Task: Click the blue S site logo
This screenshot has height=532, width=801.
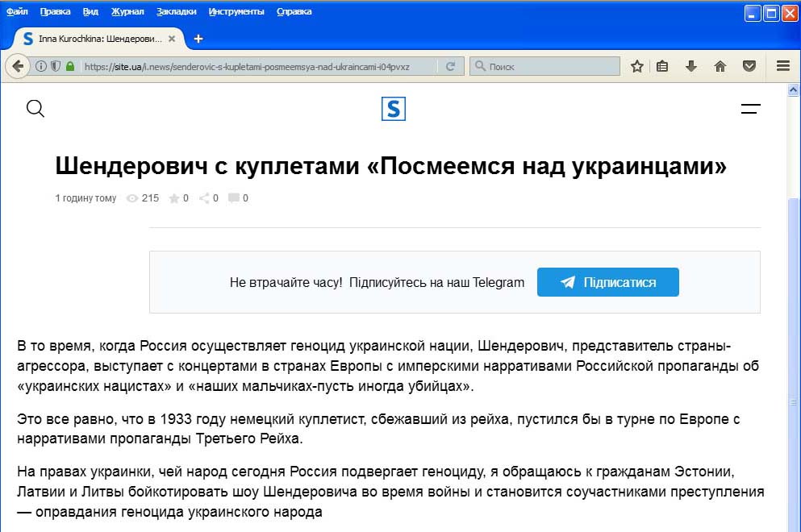Action: click(394, 109)
